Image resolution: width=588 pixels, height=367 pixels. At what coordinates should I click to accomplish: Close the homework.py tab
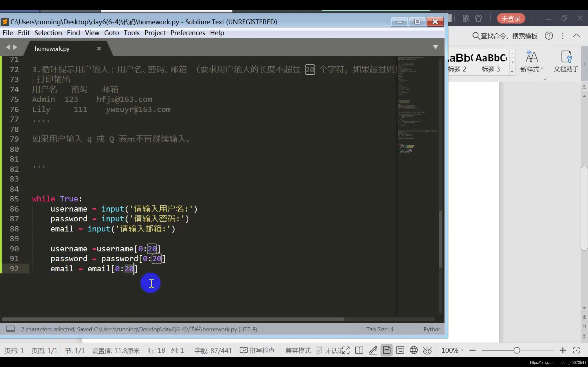99,49
